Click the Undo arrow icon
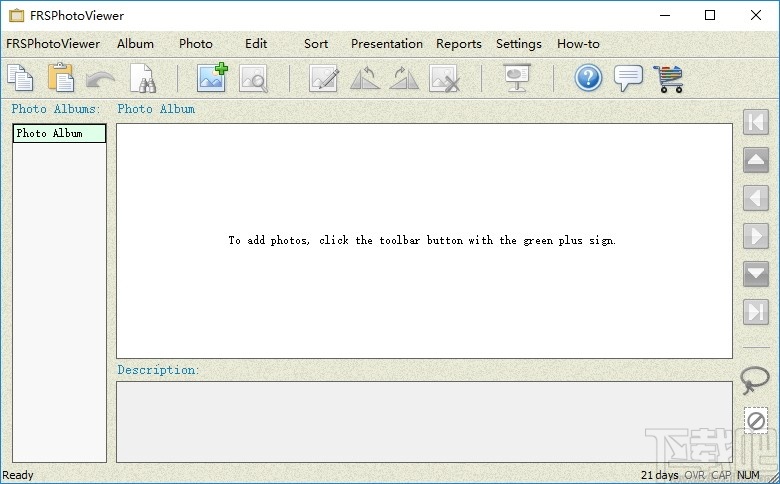 click(100, 79)
